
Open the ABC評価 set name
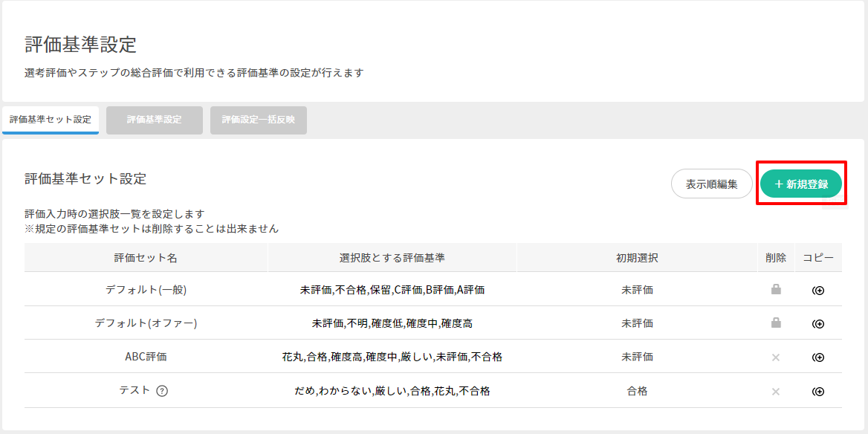[x=146, y=357]
